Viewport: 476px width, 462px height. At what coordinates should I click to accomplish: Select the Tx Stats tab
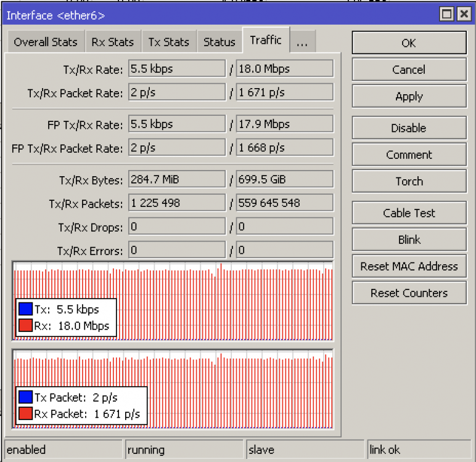168,42
